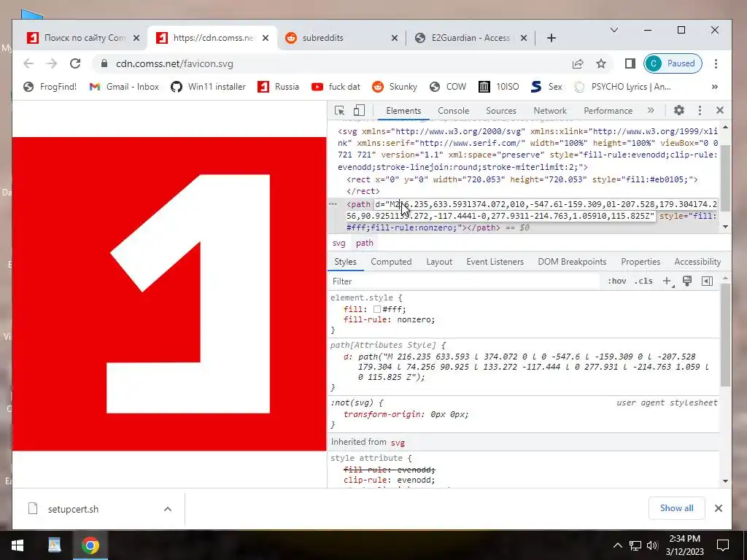Switch to the Sources tab

point(500,111)
